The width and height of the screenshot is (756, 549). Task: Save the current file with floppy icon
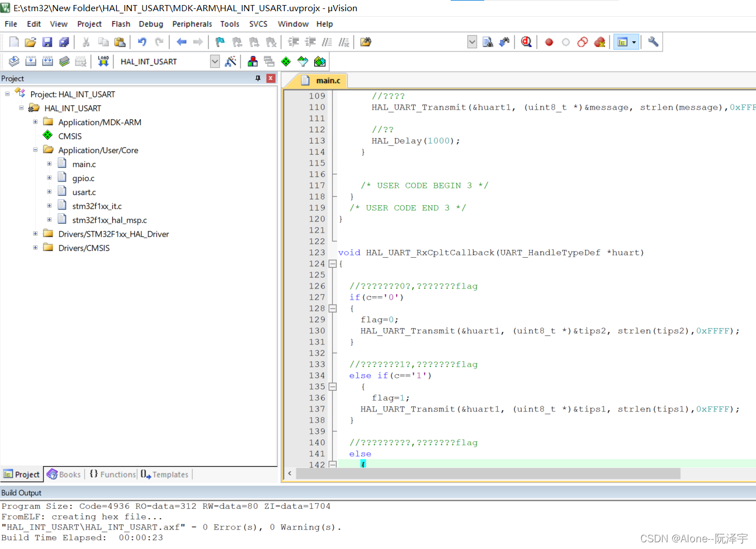47,42
